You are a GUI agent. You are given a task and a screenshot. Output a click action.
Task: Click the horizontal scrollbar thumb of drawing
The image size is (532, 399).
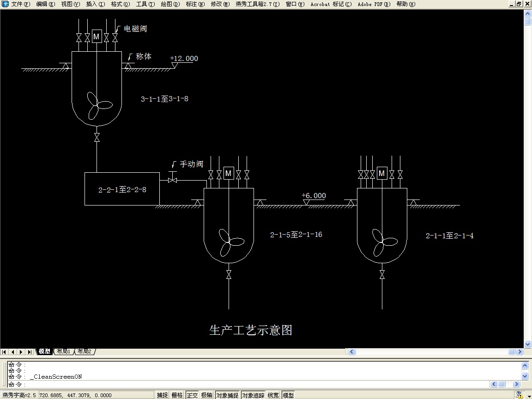pyautogui.click(x=512, y=352)
